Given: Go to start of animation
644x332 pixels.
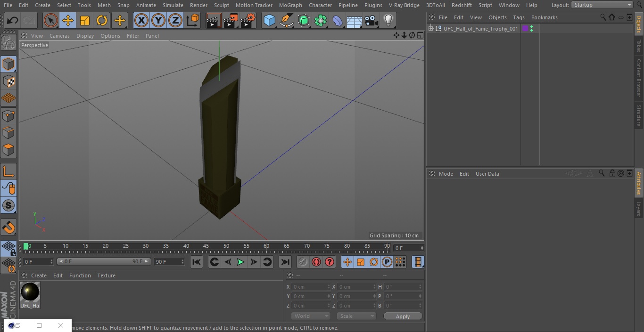Looking at the screenshot, I should (x=197, y=262).
